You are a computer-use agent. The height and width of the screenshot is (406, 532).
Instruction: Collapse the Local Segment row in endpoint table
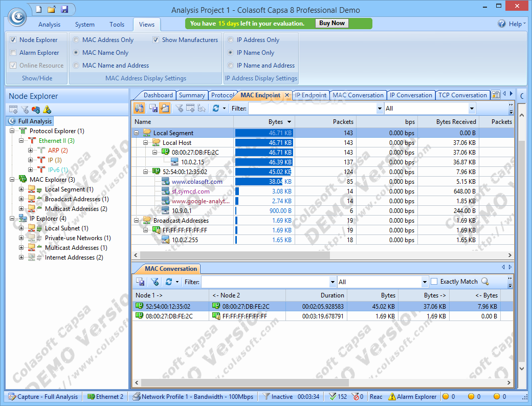click(137, 133)
